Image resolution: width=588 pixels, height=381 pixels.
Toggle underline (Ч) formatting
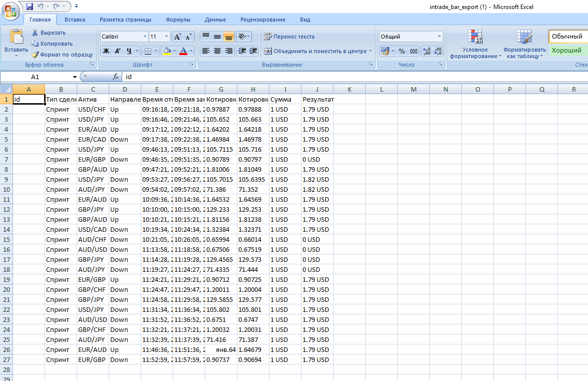[129, 51]
